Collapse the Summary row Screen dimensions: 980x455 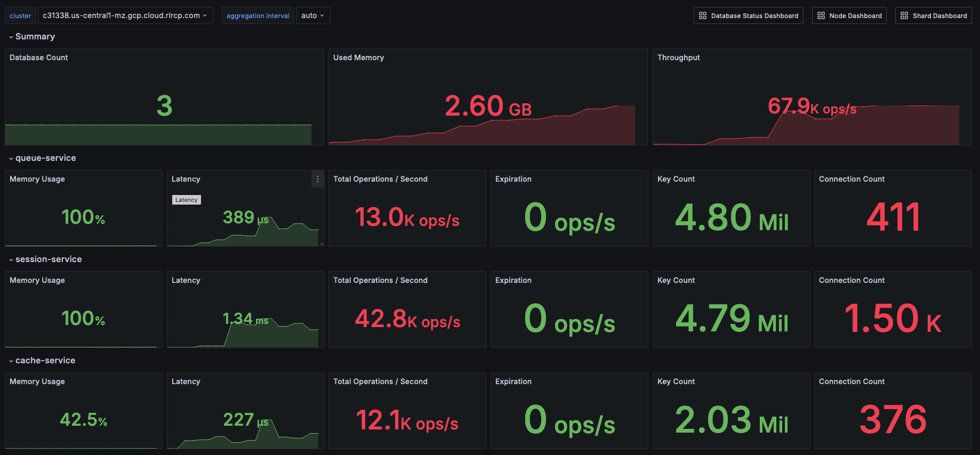11,37
